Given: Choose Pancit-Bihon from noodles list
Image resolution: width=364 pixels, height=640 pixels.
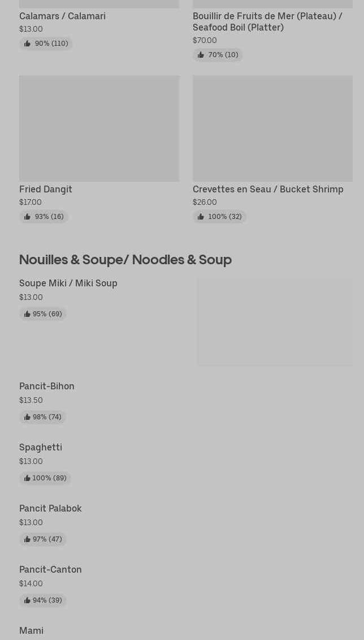Looking at the screenshot, I should [47, 386].
